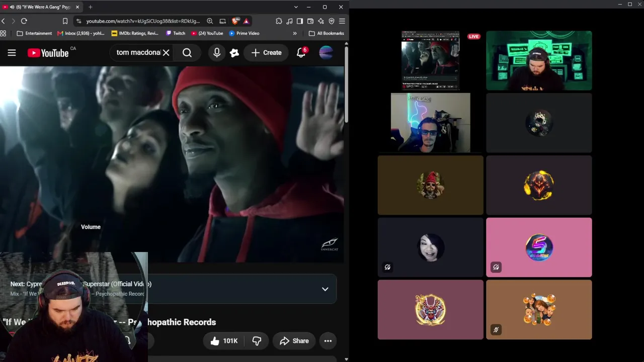Open YouTube notifications bell
644x362 pixels.
[301, 53]
